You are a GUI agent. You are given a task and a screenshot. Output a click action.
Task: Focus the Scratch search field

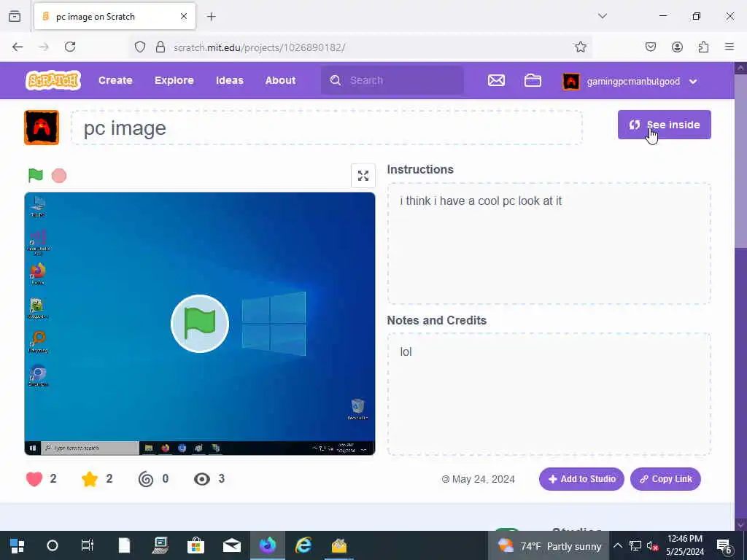(392, 80)
